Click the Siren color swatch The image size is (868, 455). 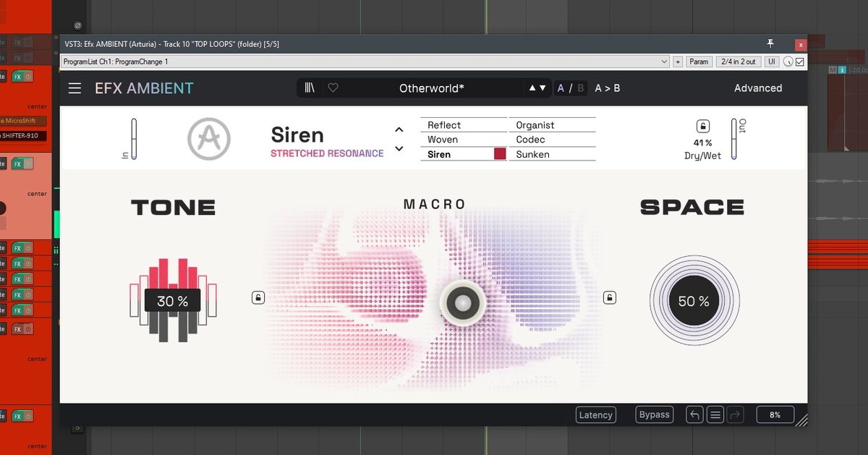click(500, 154)
